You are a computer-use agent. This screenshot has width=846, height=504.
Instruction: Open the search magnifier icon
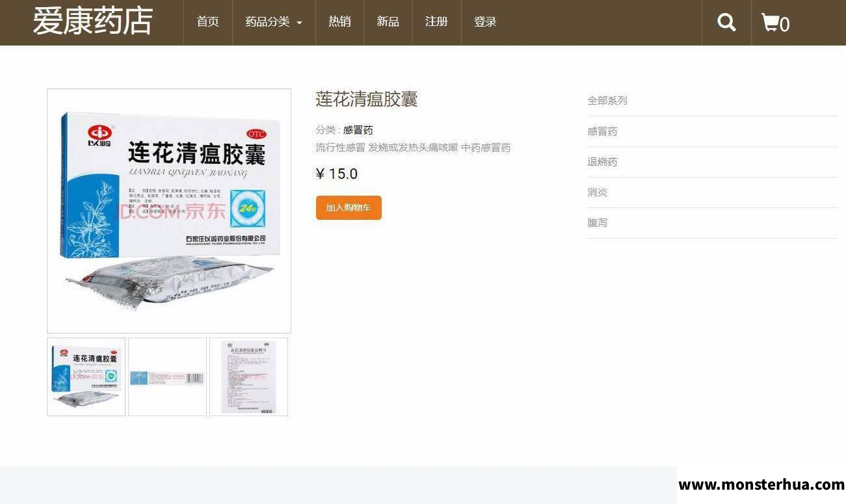(726, 22)
